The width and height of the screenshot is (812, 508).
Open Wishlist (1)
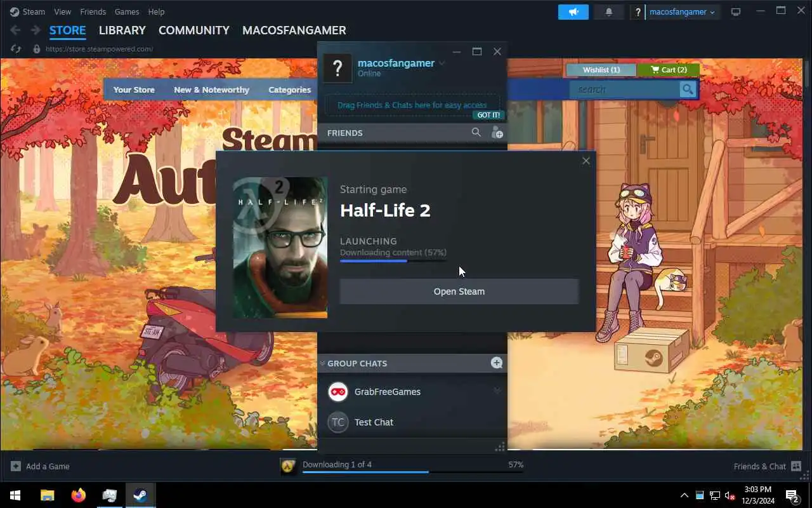(601, 70)
